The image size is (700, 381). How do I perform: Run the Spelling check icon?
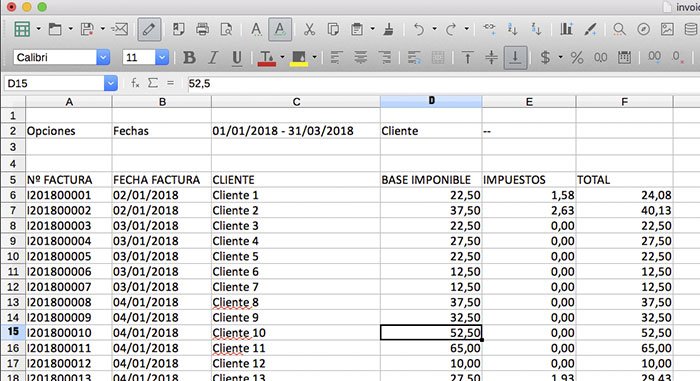point(256,29)
